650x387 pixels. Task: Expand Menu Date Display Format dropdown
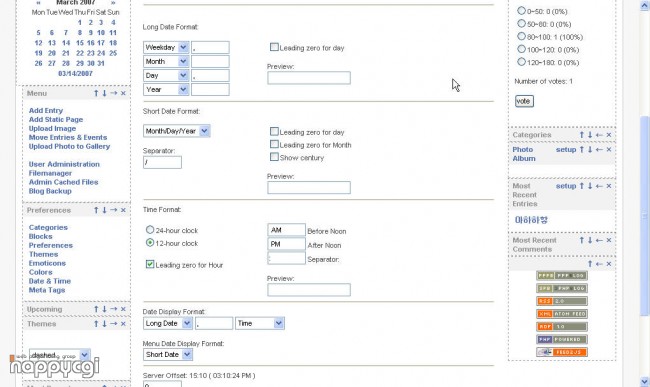click(168, 354)
